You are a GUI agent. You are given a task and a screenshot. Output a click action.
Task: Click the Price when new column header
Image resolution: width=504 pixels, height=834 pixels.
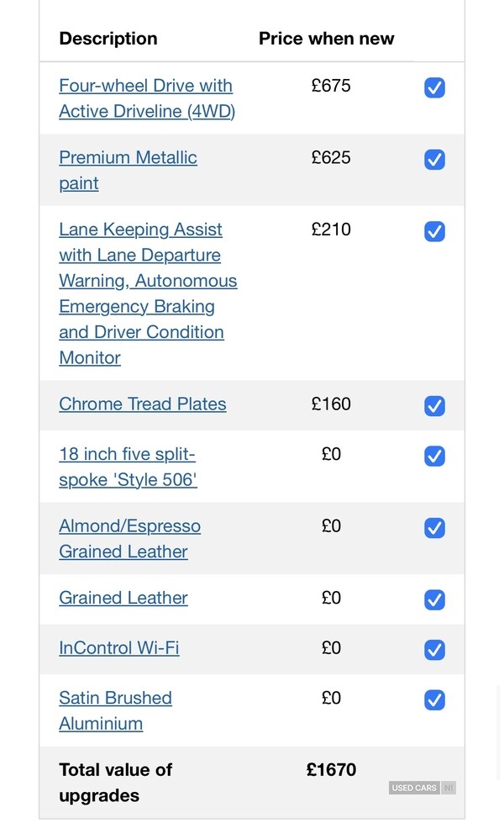pos(326,39)
